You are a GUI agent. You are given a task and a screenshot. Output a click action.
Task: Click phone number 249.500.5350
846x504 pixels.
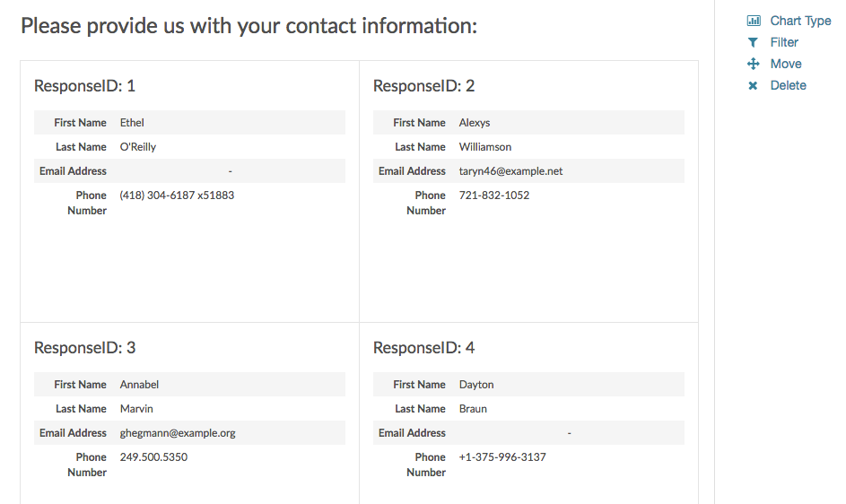pos(153,457)
